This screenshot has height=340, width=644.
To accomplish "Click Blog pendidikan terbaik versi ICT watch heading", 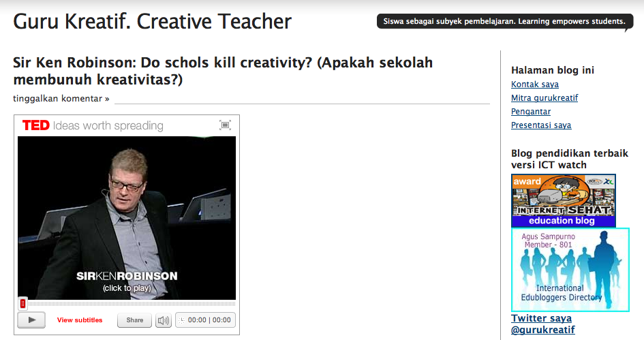I will (x=570, y=159).
